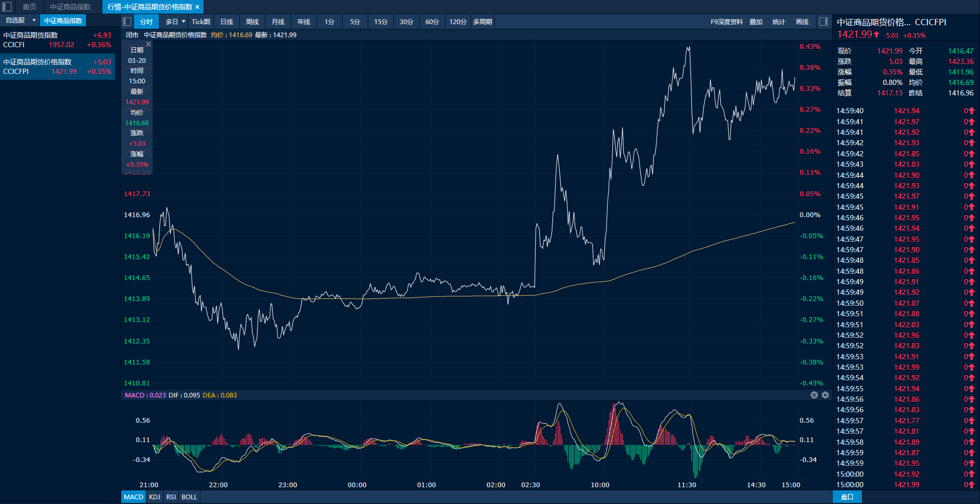Switch chart to 日线 period
This screenshot has height=504, width=980.
(227, 22)
